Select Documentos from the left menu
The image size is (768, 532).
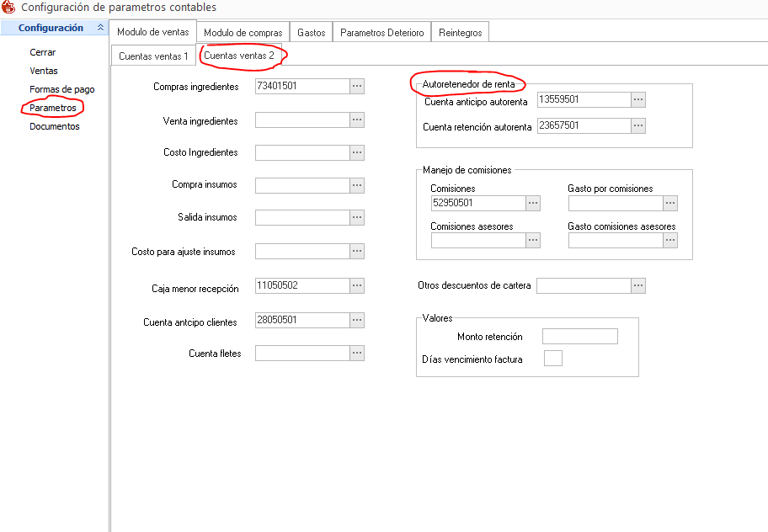tap(55, 126)
